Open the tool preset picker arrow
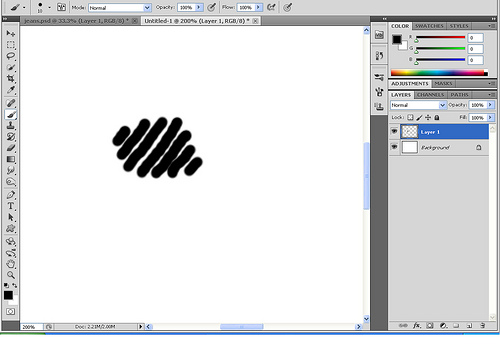This screenshot has height=362, width=500. click(24, 7)
